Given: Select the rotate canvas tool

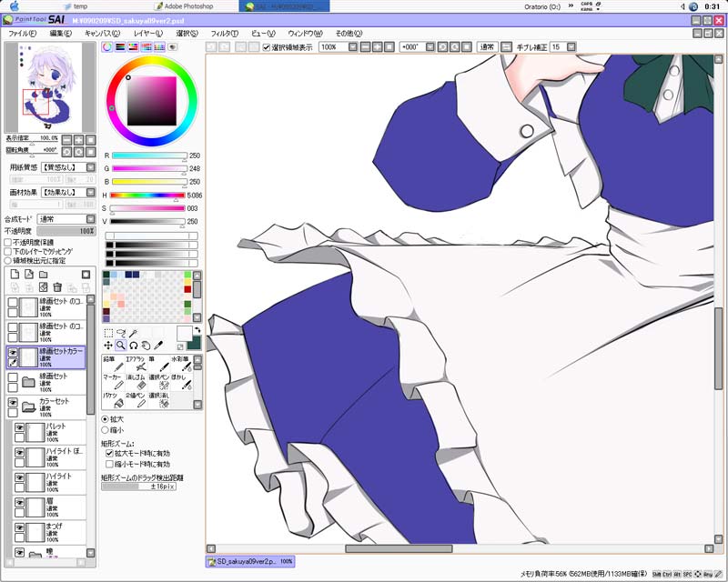Looking at the screenshot, I should click(x=133, y=346).
